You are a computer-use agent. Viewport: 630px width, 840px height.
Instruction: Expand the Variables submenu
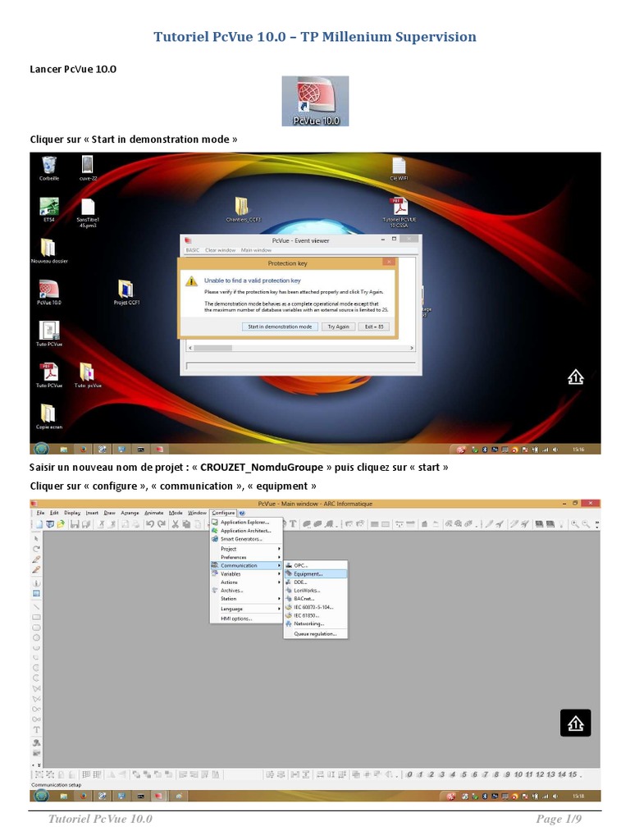tap(246, 573)
